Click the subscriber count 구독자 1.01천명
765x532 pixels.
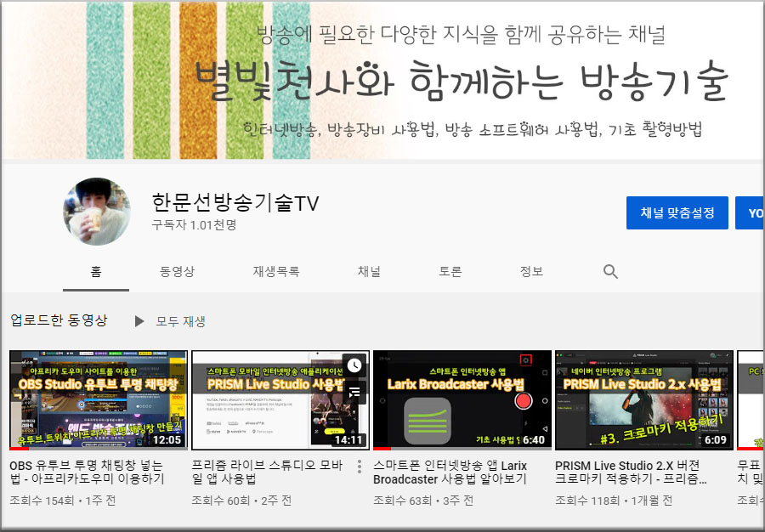click(x=194, y=225)
